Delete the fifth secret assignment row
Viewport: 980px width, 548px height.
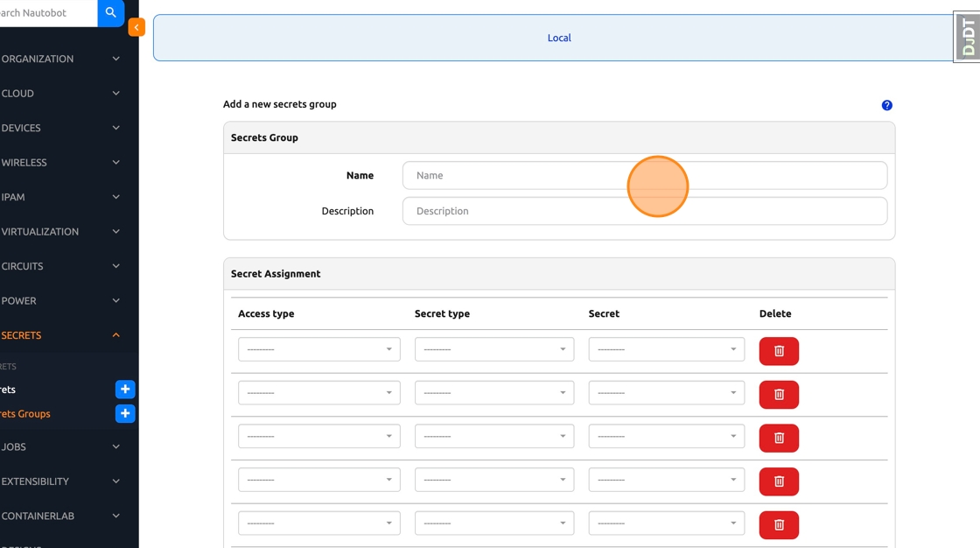(x=778, y=525)
